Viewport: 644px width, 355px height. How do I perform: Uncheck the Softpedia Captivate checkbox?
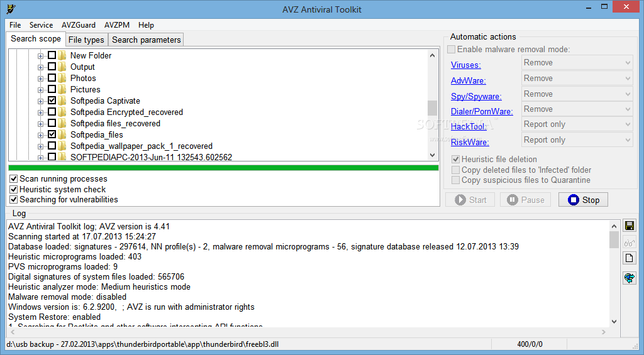click(52, 100)
